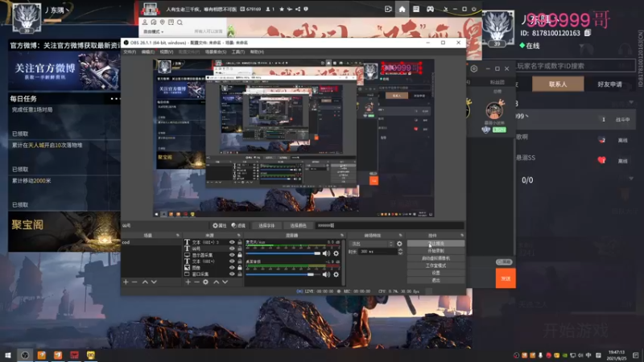Open the Help menu in OBS
Screen dimensions: 644x362
pyautogui.click(x=257, y=51)
